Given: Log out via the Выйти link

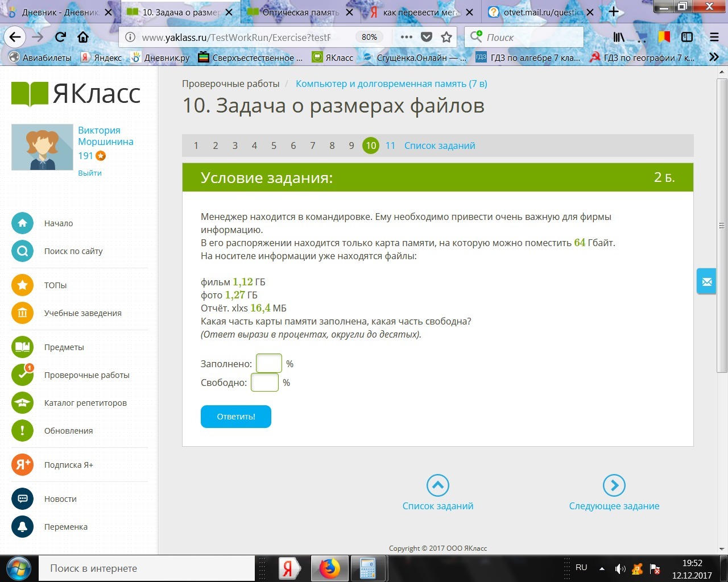Looking at the screenshot, I should pyautogui.click(x=90, y=173).
